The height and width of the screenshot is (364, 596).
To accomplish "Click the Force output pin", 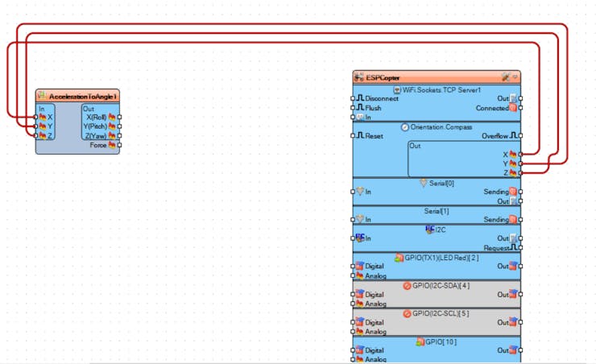I will tap(120, 145).
